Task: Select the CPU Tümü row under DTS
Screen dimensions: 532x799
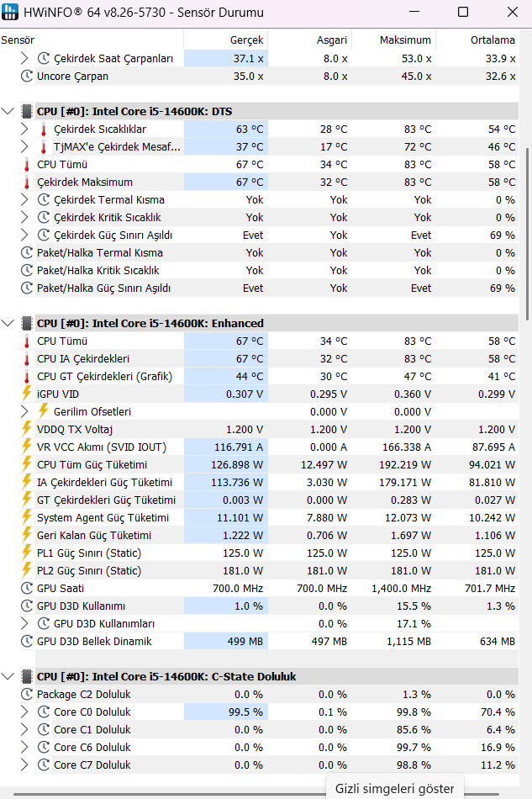Action: coord(269,165)
